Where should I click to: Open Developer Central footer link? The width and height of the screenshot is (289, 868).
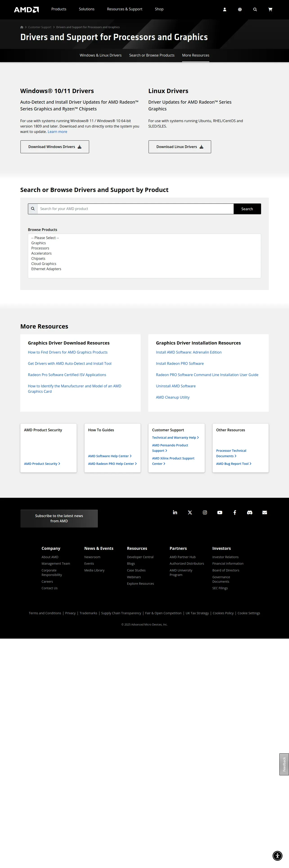pos(140,557)
